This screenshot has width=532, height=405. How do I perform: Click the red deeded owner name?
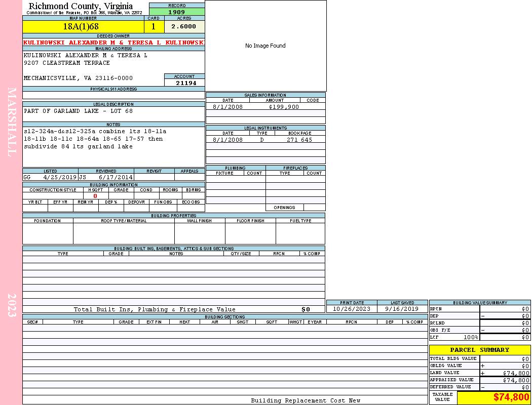pos(113,43)
